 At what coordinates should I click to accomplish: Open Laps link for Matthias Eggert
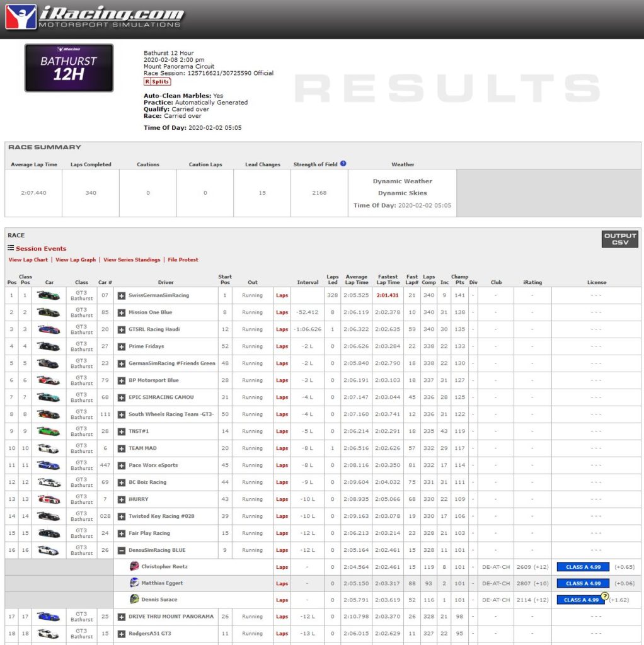[282, 583]
